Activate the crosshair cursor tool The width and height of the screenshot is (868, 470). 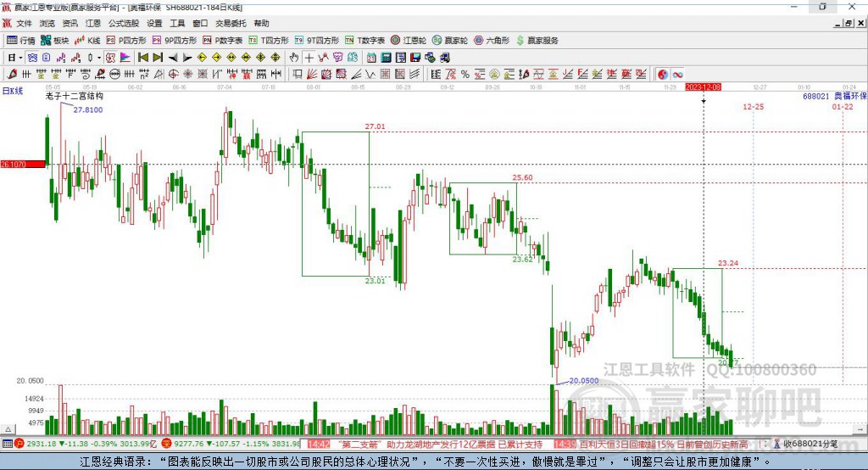tap(309, 58)
